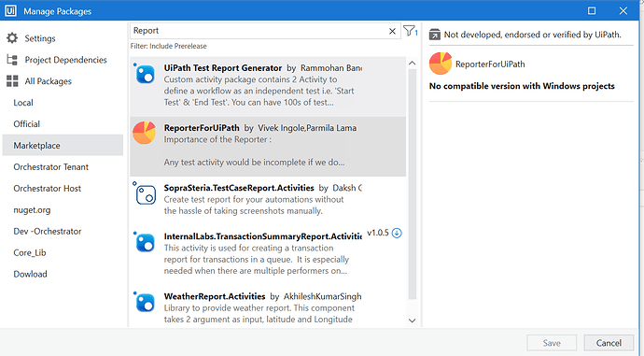Click the marketplace not-verified notice icon

tap(435, 35)
